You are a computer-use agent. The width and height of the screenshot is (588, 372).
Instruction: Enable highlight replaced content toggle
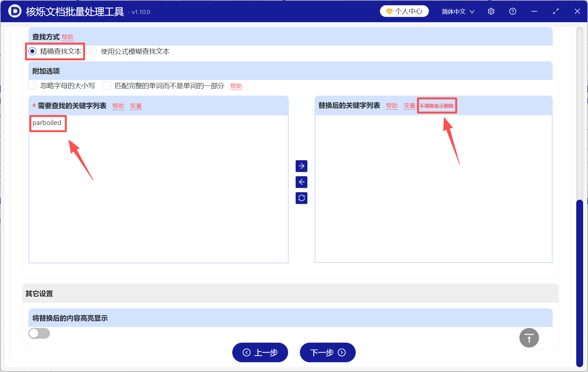click(39, 333)
